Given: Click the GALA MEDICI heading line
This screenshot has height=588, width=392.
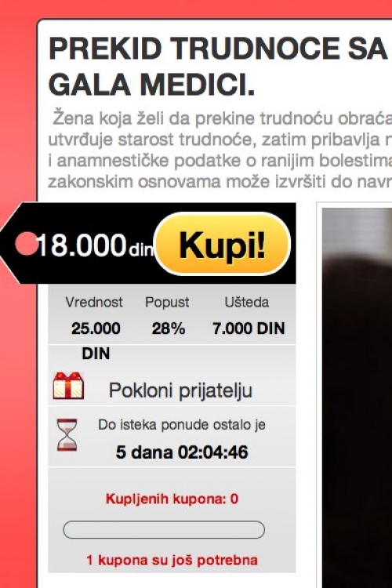Looking at the screenshot, I should tap(151, 85).
